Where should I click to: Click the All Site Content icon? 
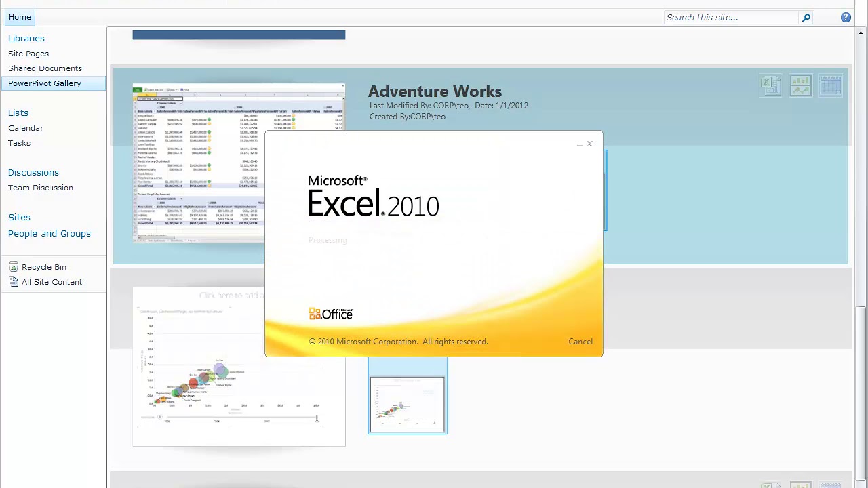point(14,282)
